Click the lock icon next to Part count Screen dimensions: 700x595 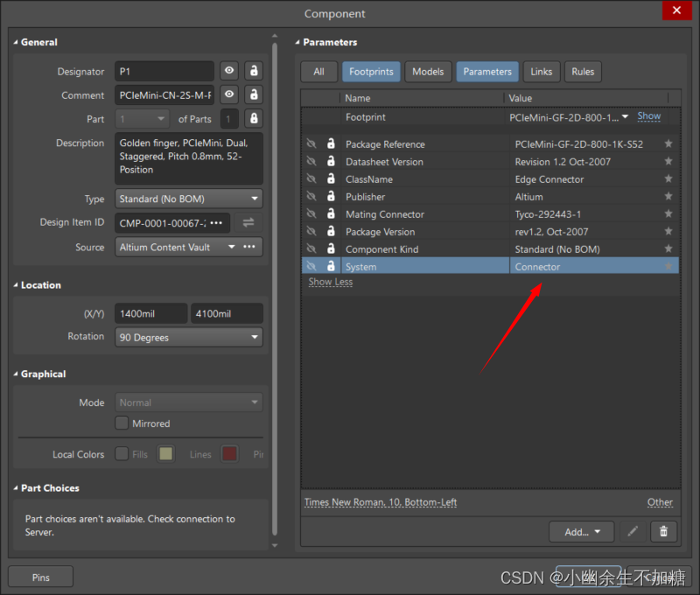click(254, 118)
